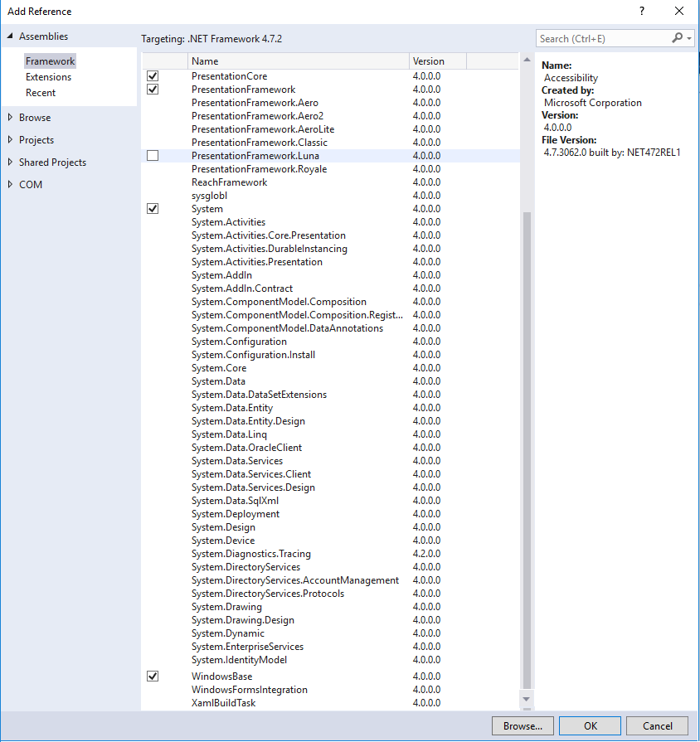This screenshot has height=742, width=700.
Task: Click the Browse... button
Action: point(523,726)
